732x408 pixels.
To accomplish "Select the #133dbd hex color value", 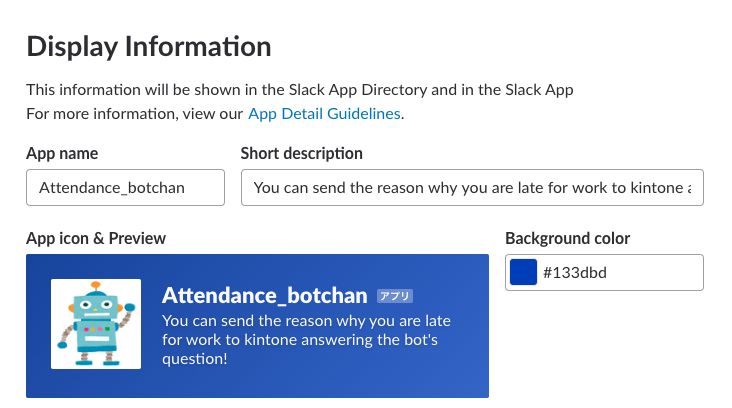I will (574, 272).
